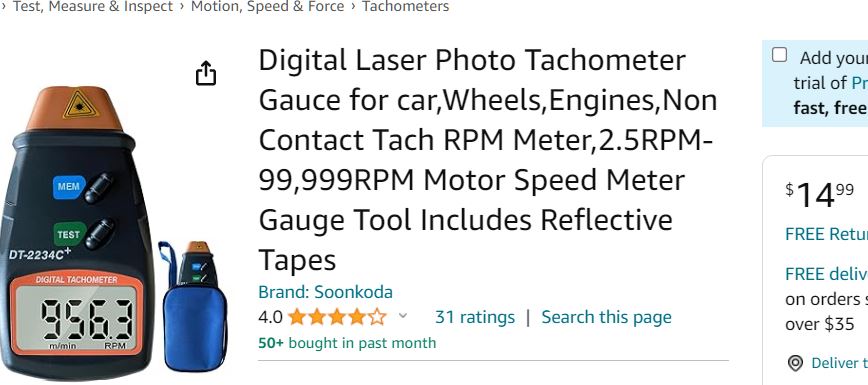Check the Add your trial checkbox

click(x=779, y=55)
